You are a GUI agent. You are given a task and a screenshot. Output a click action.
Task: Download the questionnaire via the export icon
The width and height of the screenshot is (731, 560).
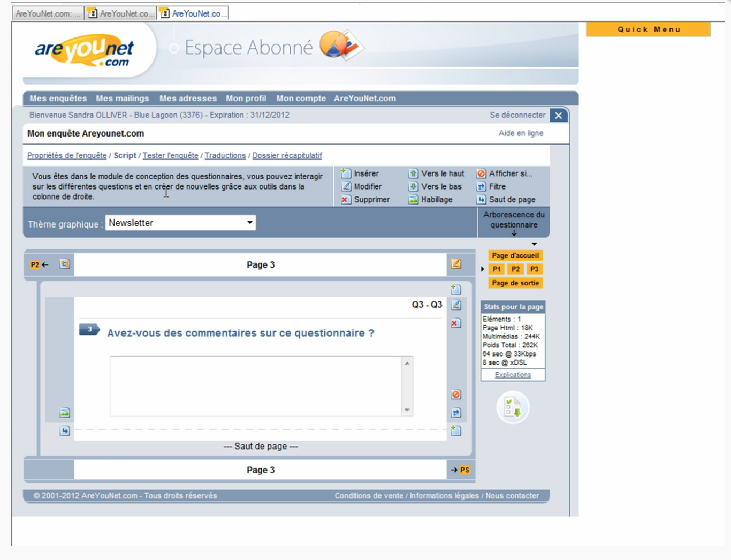[512, 407]
